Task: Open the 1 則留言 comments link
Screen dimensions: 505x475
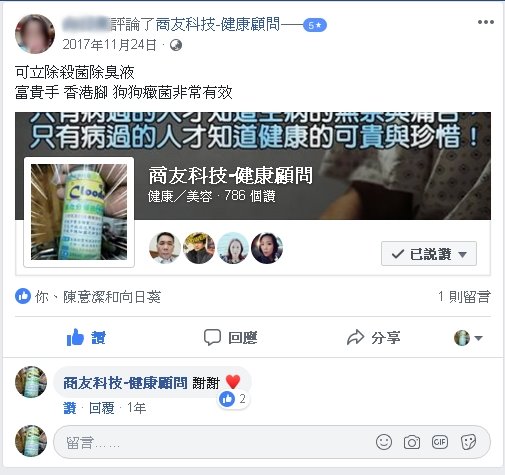Action: tap(464, 297)
